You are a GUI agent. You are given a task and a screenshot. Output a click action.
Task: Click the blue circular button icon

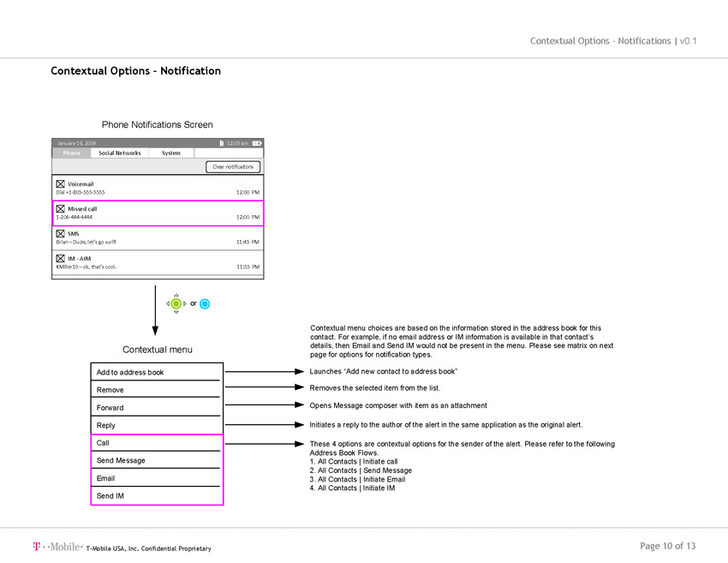pos(205,304)
